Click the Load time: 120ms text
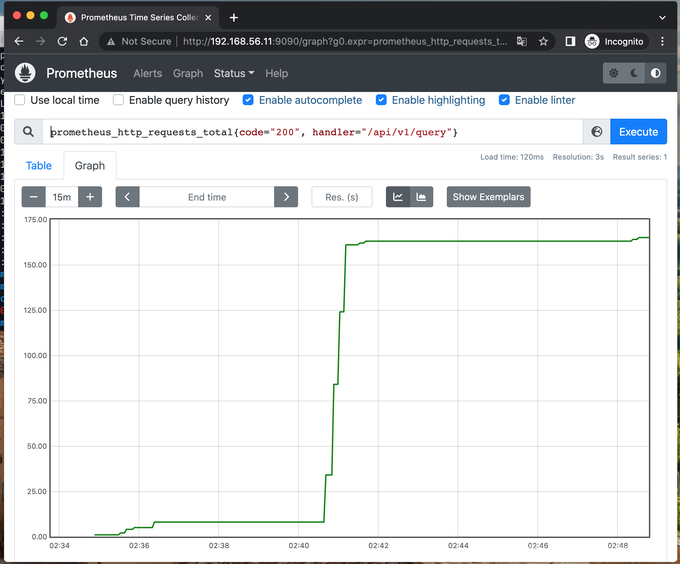 pos(512,157)
